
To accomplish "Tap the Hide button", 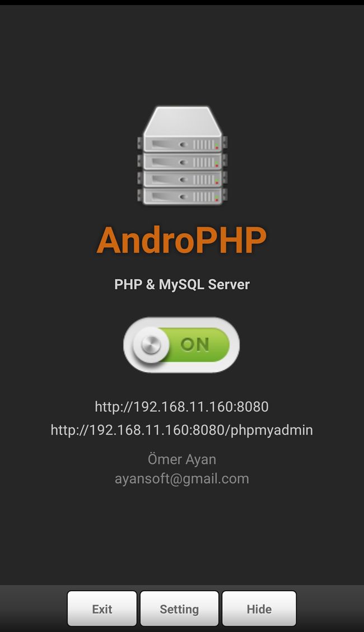I will click(x=259, y=608).
